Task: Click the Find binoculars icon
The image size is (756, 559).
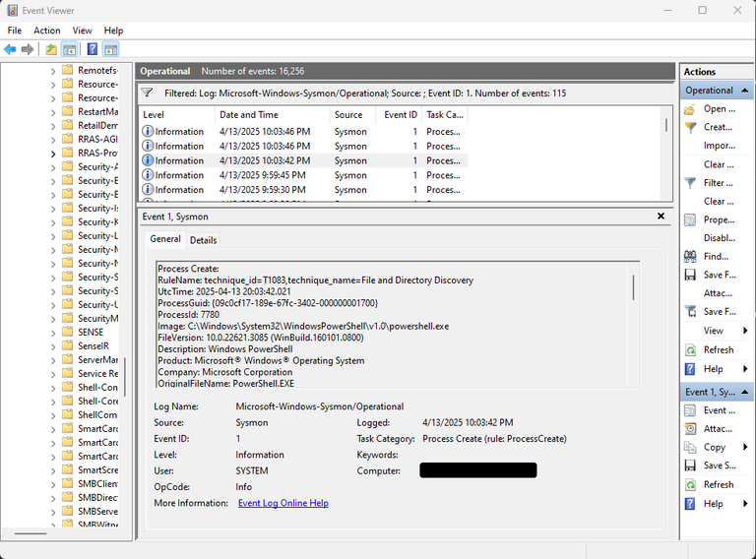Action: pos(690,256)
